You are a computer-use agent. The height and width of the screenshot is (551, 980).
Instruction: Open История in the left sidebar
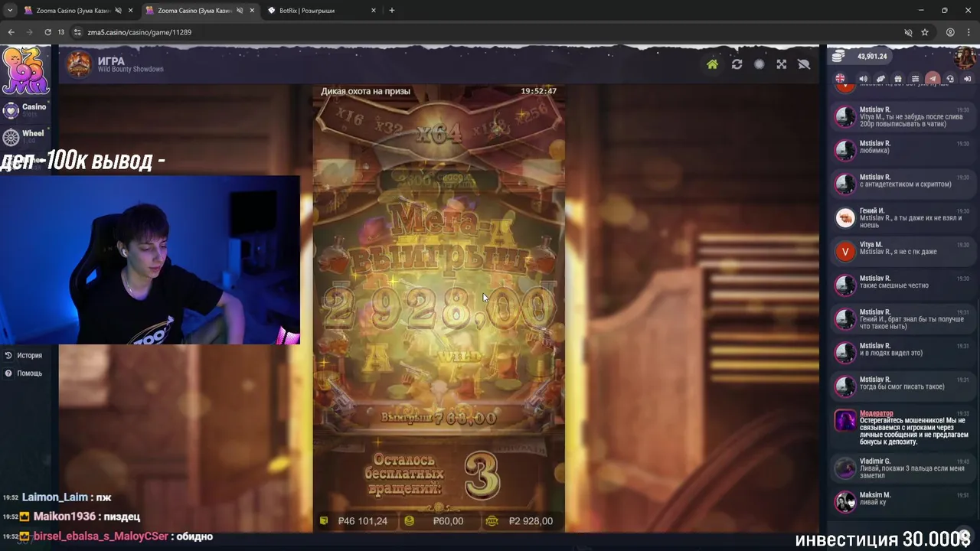point(24,355)
